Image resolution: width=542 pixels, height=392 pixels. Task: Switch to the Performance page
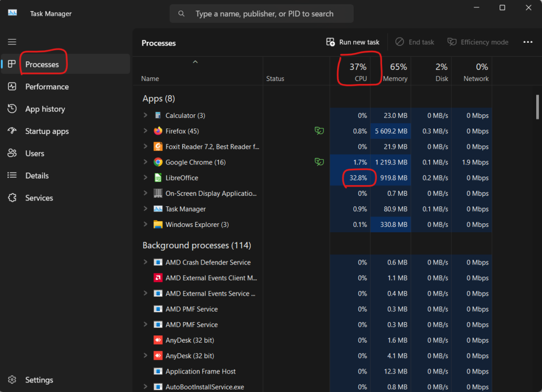(65, 86)
